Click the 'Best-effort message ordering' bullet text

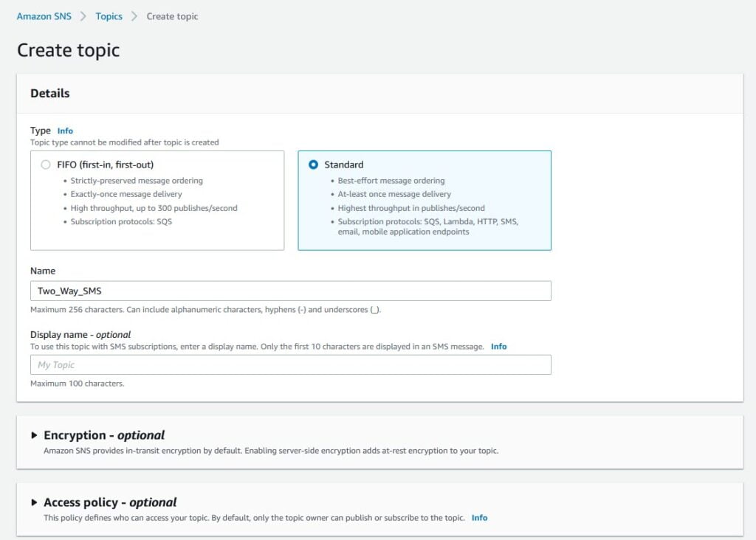click(x=391, y=181)
